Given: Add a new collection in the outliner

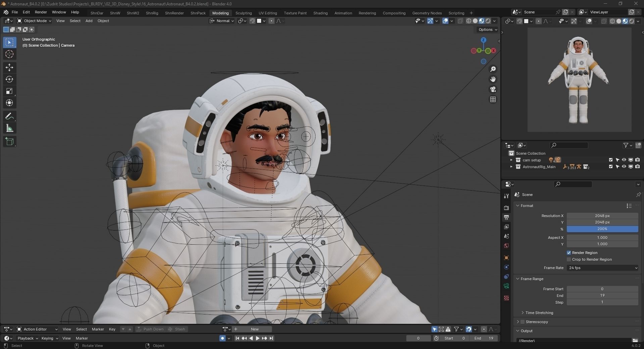Looking at the screenshot, I should (x=638, y=145).
